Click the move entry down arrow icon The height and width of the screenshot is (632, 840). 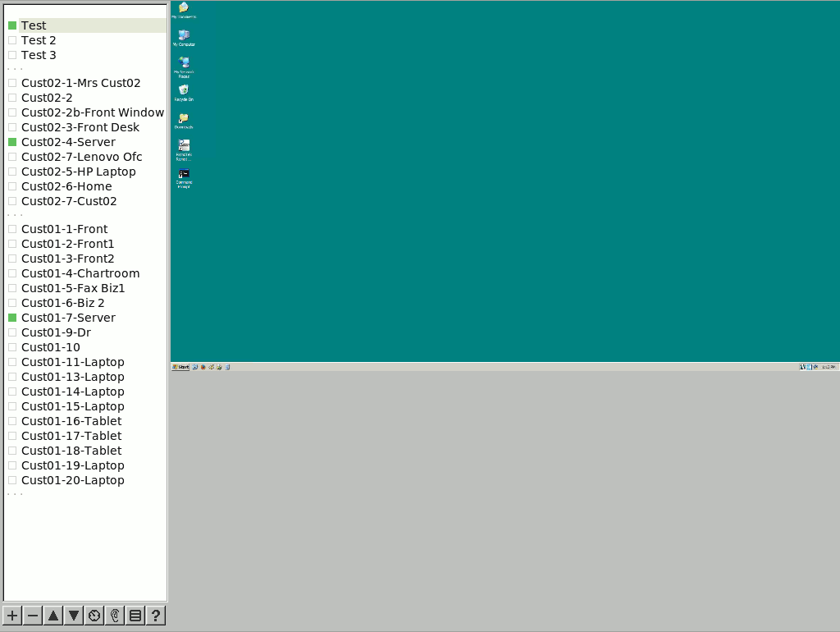coord(73,615)
